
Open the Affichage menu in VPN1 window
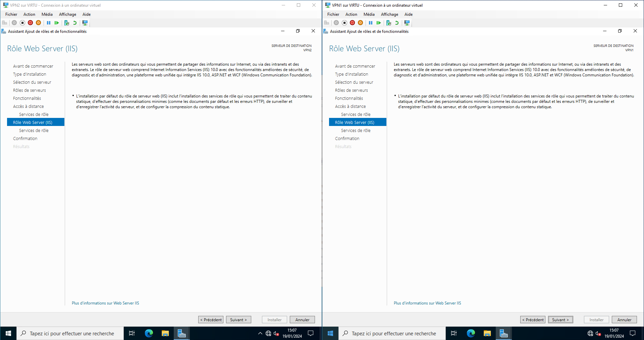(389, 14)
